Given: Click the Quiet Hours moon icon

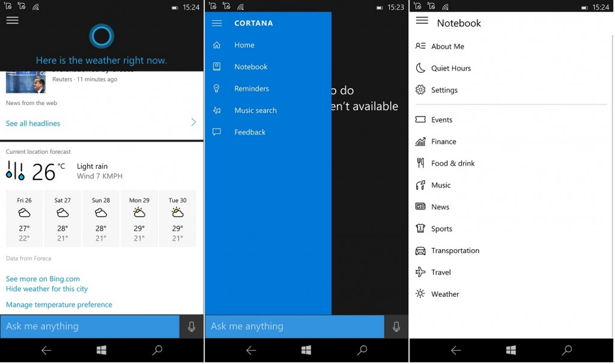Looking at the screenshot, I should click(420, 68).
